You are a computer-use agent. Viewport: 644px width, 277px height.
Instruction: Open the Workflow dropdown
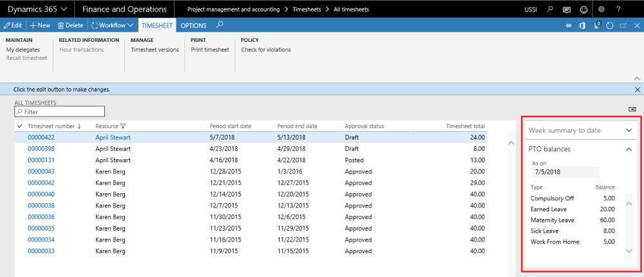(x=112, y=25)
